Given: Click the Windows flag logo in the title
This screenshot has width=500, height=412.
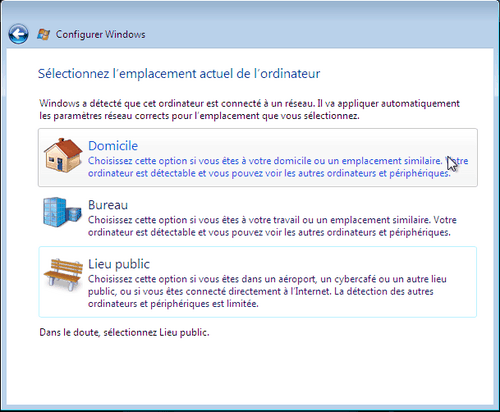Looking at the screenshot, I should 43,34.
